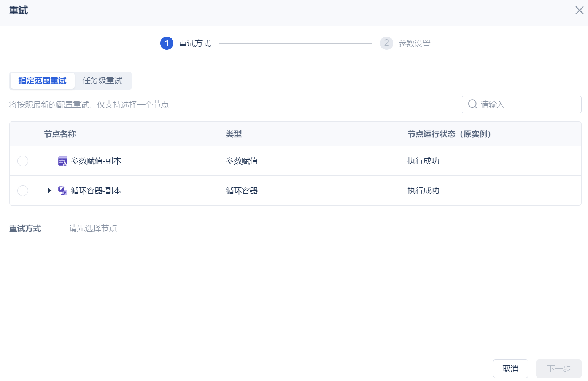Click the 循环容器 type cell
Image resolution: width=588 pixels, height=381 pixels.
242,191
